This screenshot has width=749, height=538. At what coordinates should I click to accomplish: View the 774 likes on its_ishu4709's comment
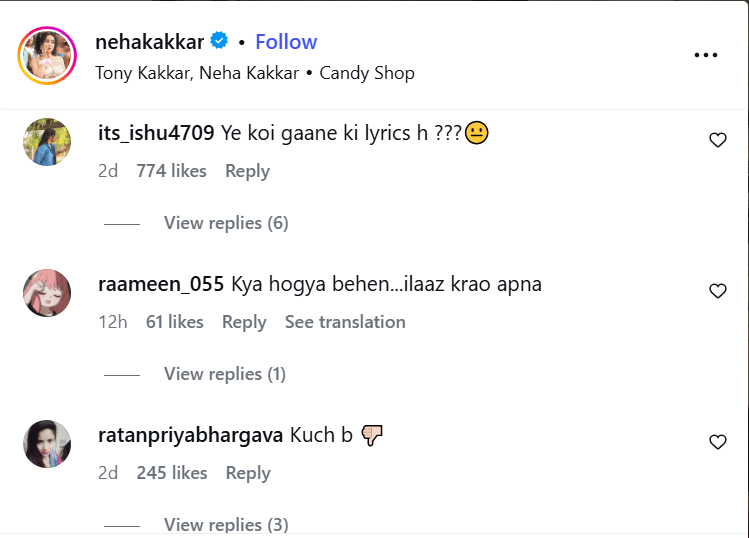[171, 171]
